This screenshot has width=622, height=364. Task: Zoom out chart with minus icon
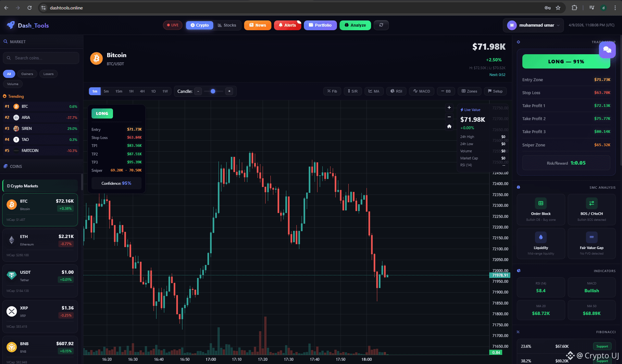pyautogui.click(x=449, y=117)
